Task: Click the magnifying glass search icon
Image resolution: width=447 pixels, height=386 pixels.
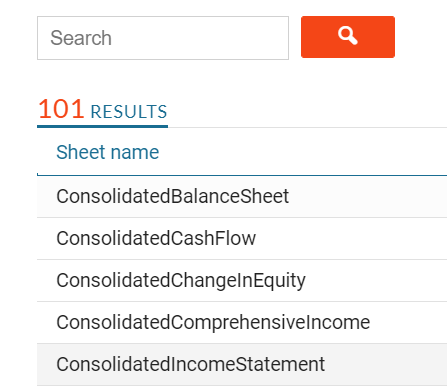Action: pyautogui.click(x=348, y=36)
